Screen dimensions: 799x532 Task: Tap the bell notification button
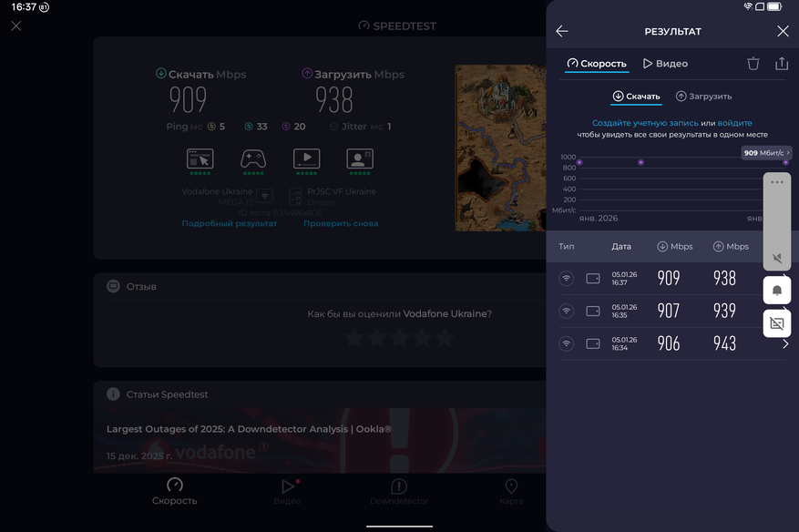pos(777,291)
